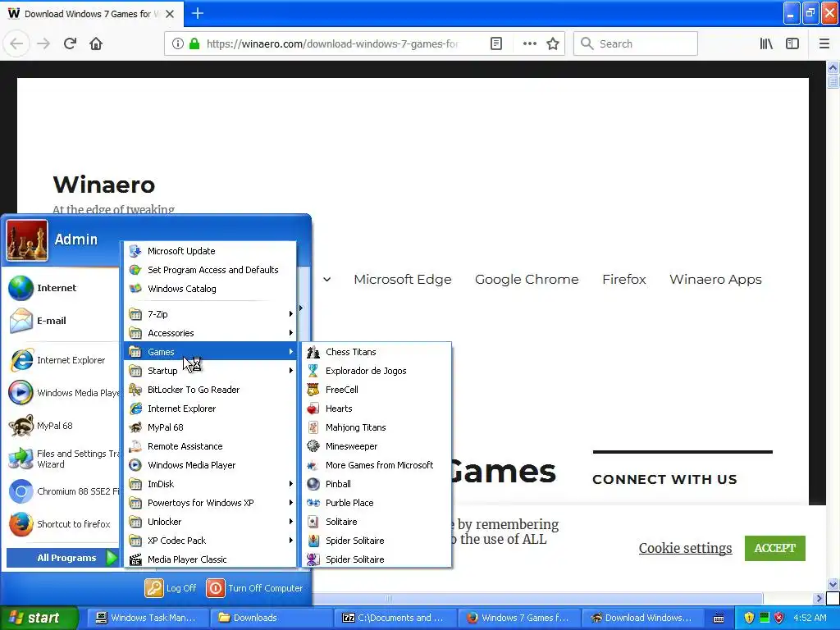This screenshot has height=630, width=840.
Task: Open Files and Settings Transfer Wizard
Action: pos(62,459)
